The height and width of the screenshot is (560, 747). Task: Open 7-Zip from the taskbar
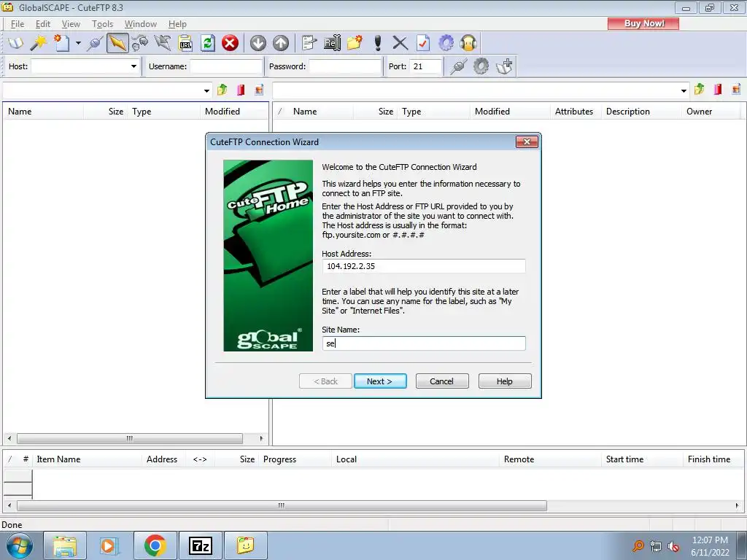200,545
